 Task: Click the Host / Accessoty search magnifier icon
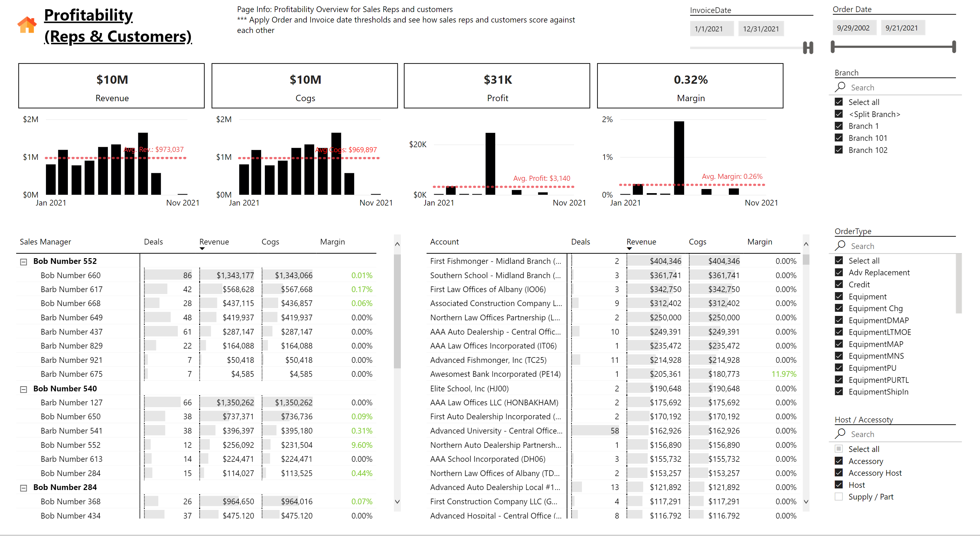coord(840,434)
